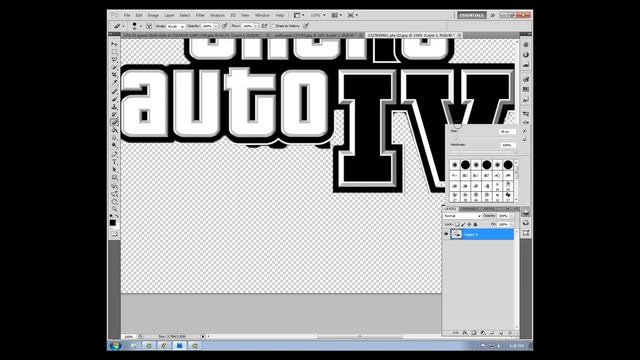Create new brush preset from popup
The width and height of the screenshot is (640, 360).
pyautogui.click(x=524, y=140)
